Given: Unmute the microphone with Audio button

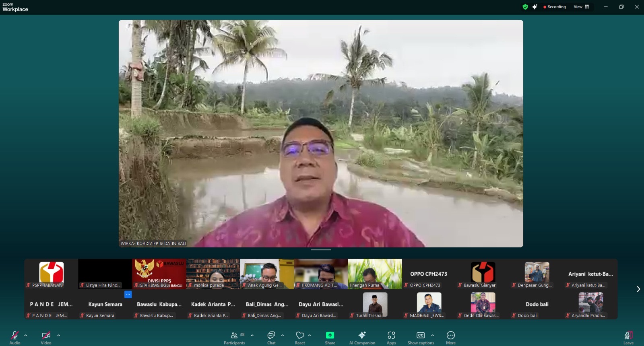Looking at the screenshot, I should click(x=14, y=337).
